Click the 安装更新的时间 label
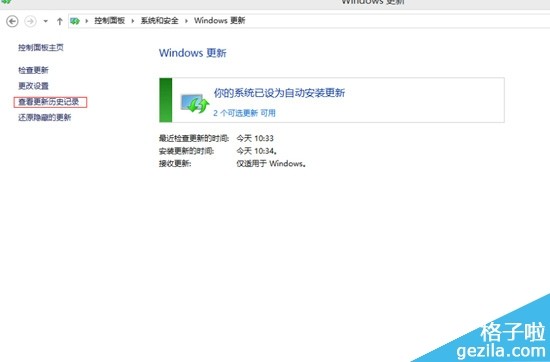Screen dimensions: 550x362 (x=187, y=151)
